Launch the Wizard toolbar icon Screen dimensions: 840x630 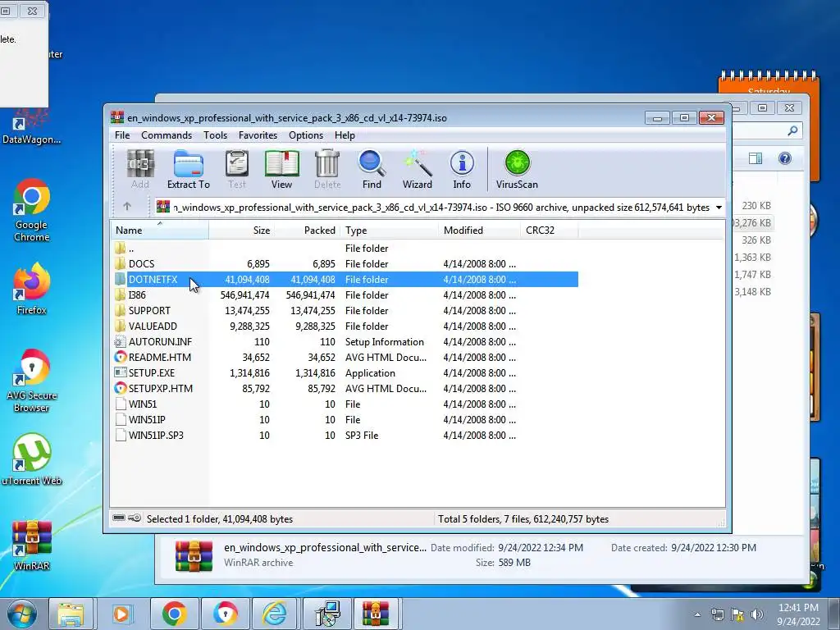coord(418,169)
